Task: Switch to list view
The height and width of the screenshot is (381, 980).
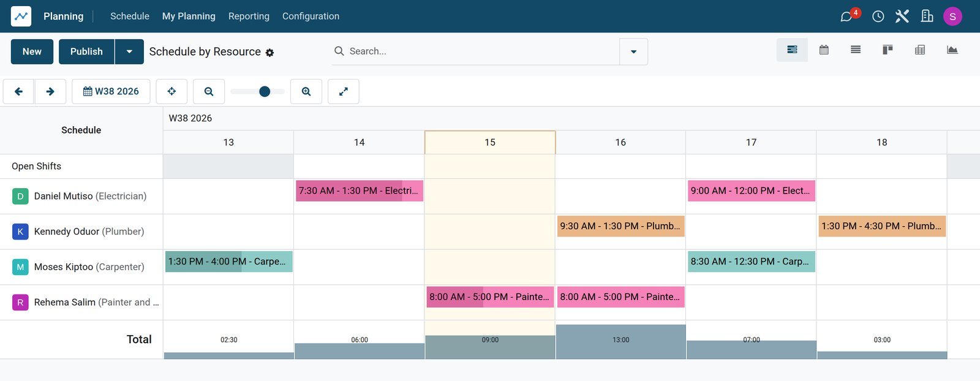Action: [x=856, y=50]
